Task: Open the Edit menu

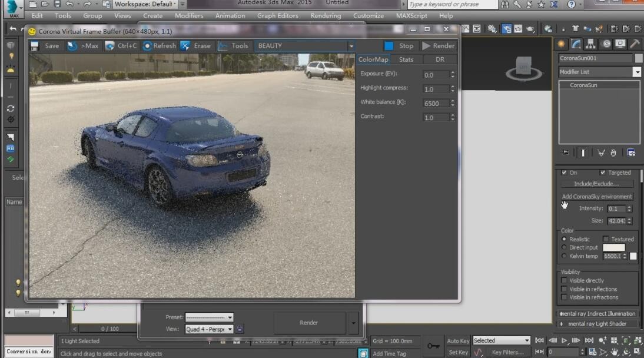Action: (x=37, y=16)
